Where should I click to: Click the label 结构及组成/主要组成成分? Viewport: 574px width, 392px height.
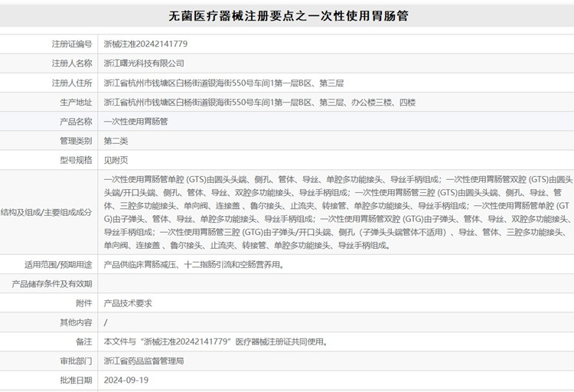[46, 212]
